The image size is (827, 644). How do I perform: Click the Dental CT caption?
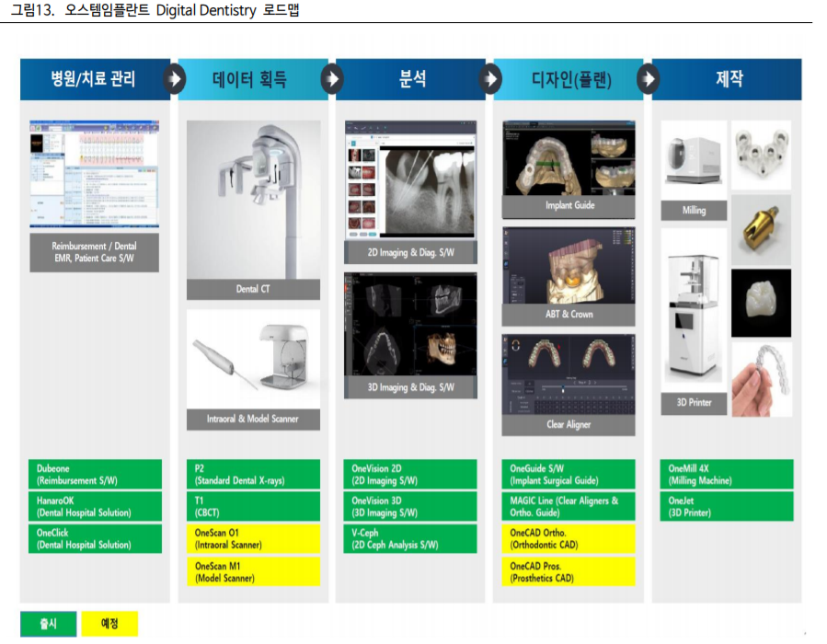point(253,289)
